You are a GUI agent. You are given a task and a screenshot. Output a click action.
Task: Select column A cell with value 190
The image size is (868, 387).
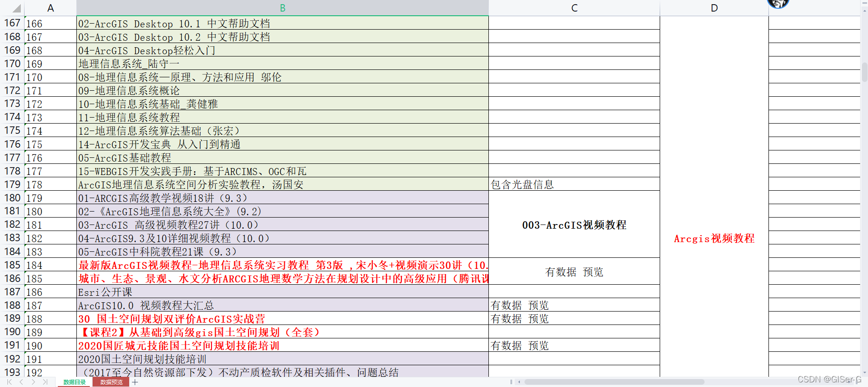(50, 345)
